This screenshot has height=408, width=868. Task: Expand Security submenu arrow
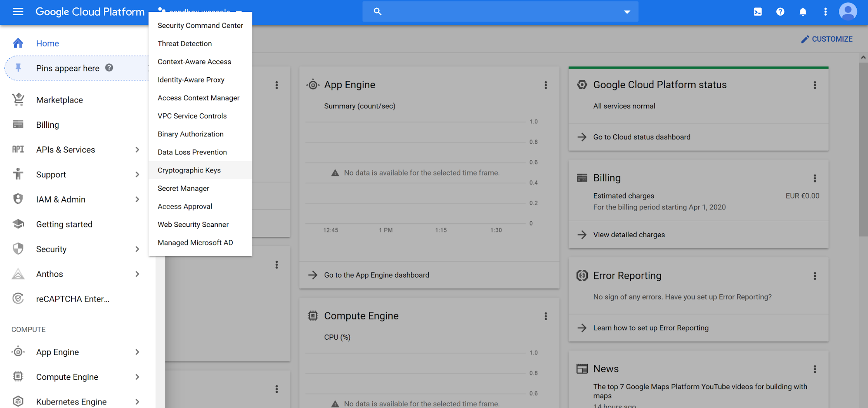[137, 249]
